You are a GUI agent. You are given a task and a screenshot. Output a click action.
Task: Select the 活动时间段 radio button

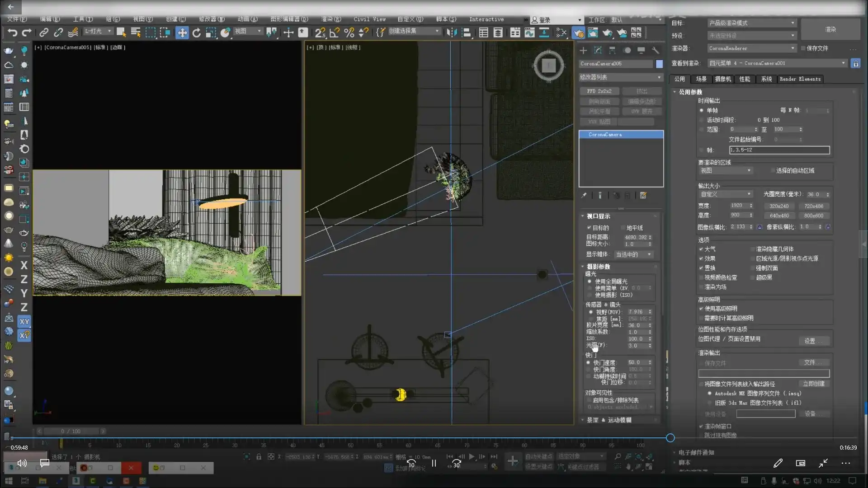pos(702,120)
